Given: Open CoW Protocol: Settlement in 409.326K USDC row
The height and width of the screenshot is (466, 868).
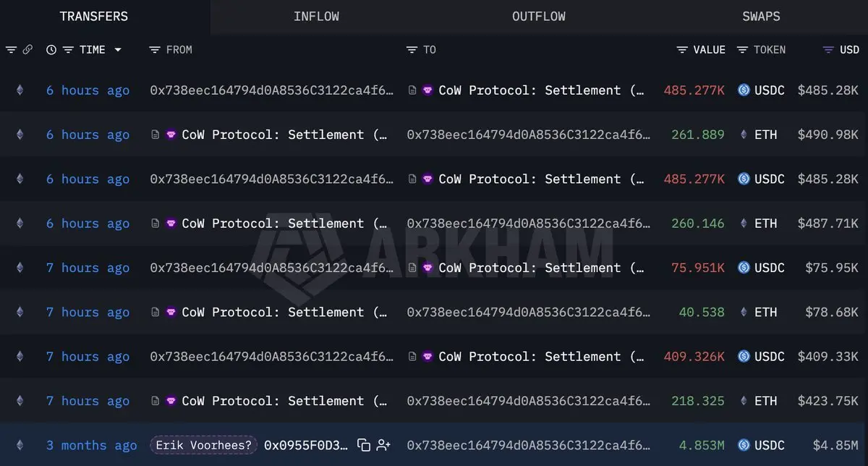Looking at the screenshot, I should (x=541, y=357).
